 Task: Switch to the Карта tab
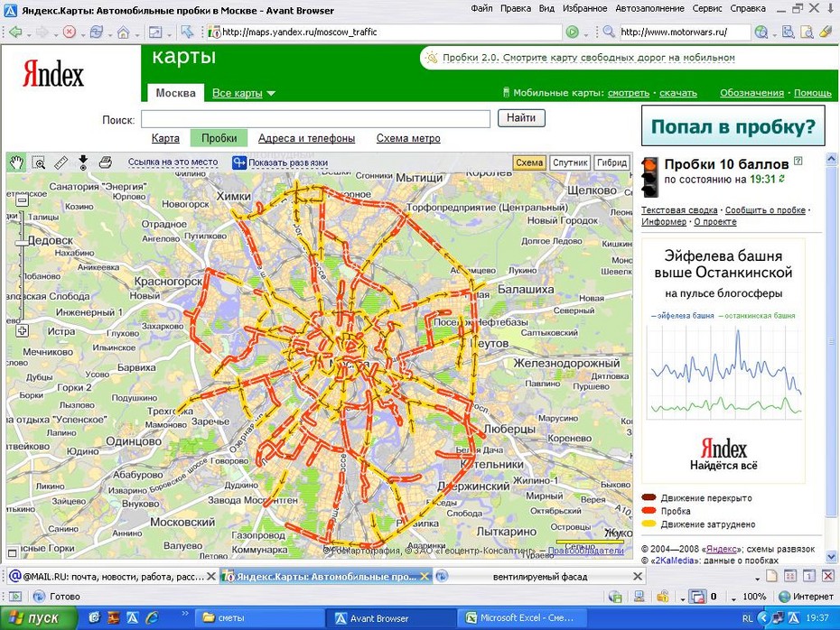(x=165, y=138)
